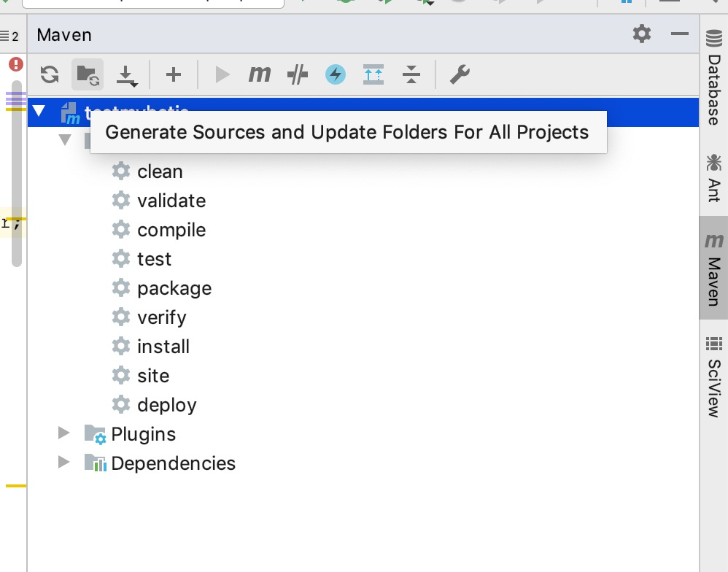This screenshot has height=572, width=728.
Task: Click Collapse All icon in Maven toolbar
Action: coord(411,74)
